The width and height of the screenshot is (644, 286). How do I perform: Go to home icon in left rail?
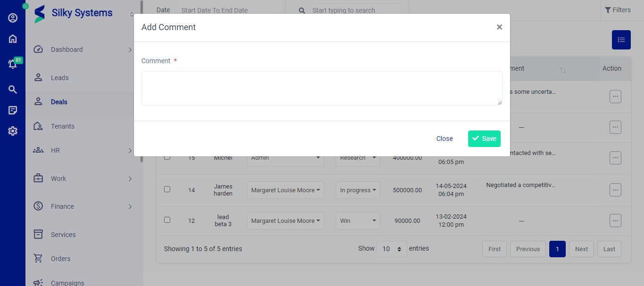[13, 39]
